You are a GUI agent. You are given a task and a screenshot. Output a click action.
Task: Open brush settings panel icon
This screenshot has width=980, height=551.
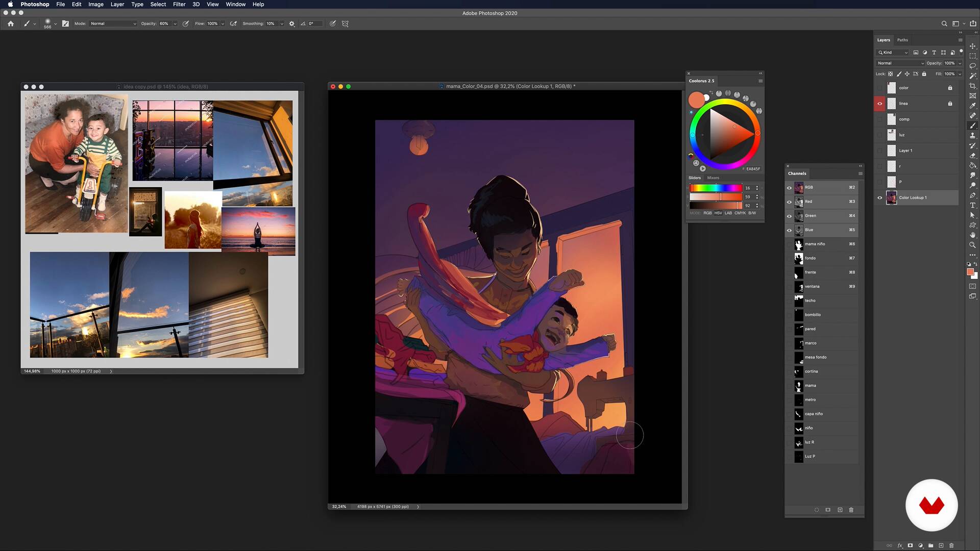(x=65, y=23)
